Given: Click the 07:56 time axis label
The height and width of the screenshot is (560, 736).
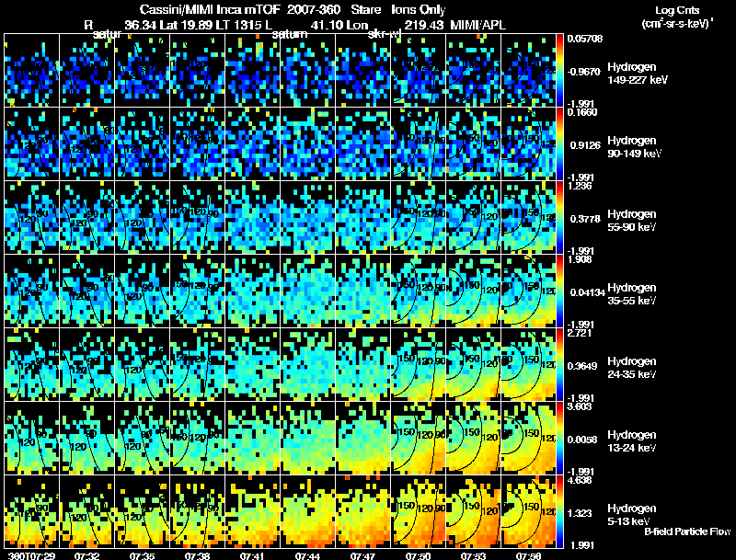Looking at the screenshot, I should pos(528,555).
